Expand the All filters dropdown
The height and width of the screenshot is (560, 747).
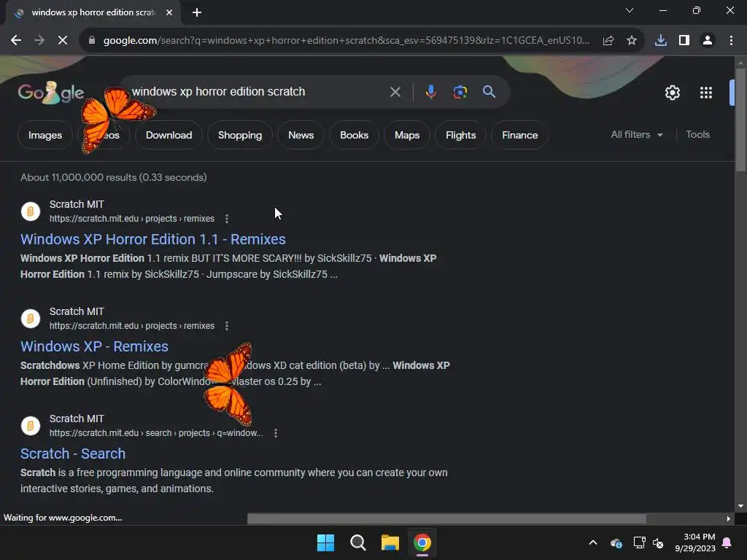[636, 135]
